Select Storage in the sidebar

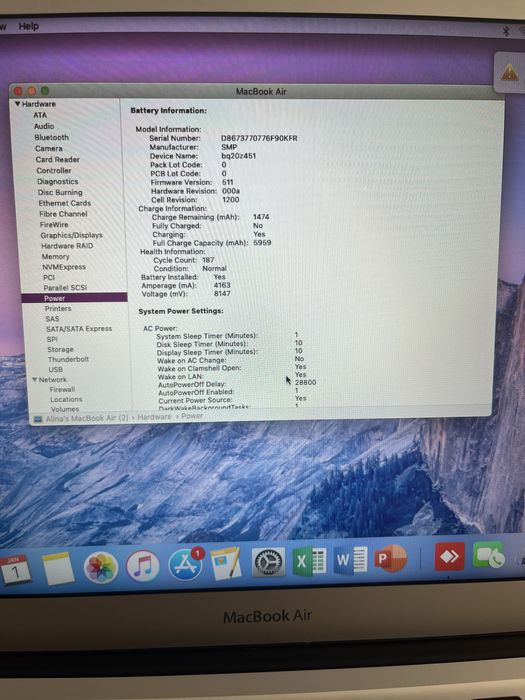[60, 350]
